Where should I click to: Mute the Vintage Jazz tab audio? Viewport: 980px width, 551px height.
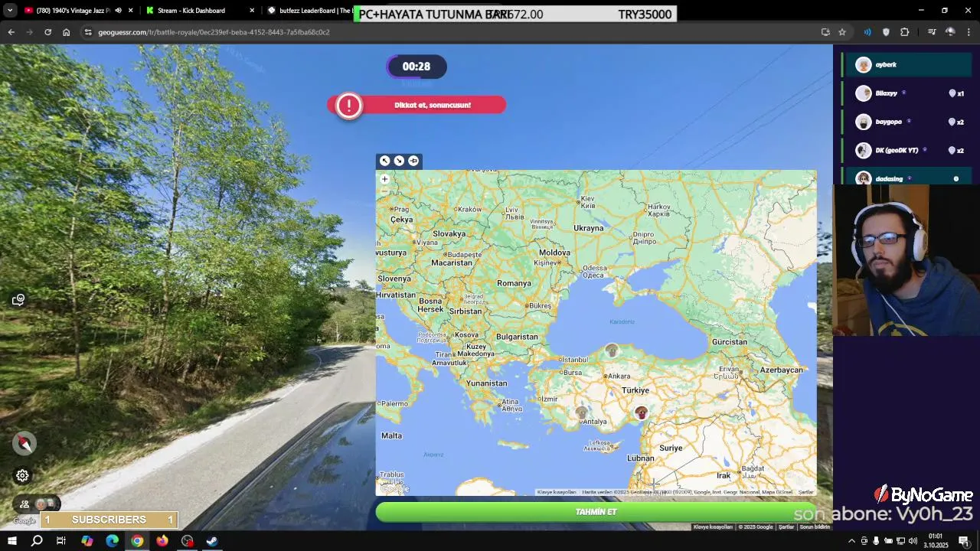(x=118, y=11)
